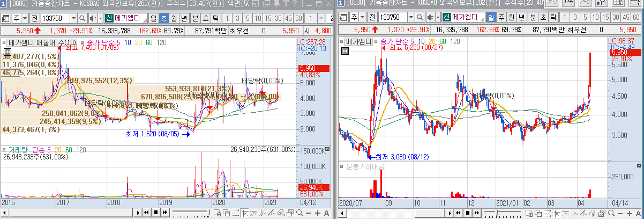
Task: Click the rewind button in right chart playback bar
Action: point(458,213)
